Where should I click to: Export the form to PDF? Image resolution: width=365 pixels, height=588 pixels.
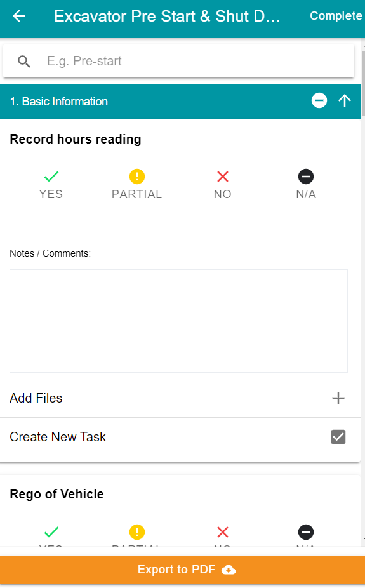pyautogui.click(x=183, y=570)
